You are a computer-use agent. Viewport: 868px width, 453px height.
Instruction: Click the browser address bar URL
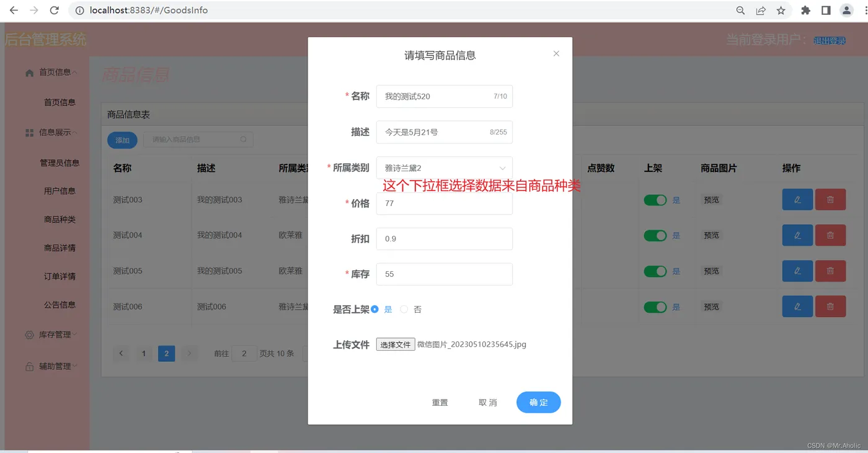[149, 11]
